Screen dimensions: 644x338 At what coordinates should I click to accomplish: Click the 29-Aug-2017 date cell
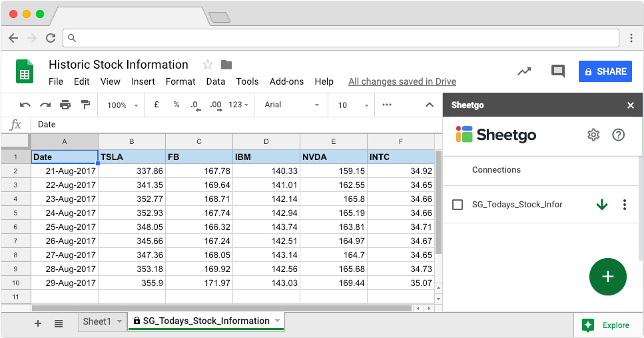(65, 283)
